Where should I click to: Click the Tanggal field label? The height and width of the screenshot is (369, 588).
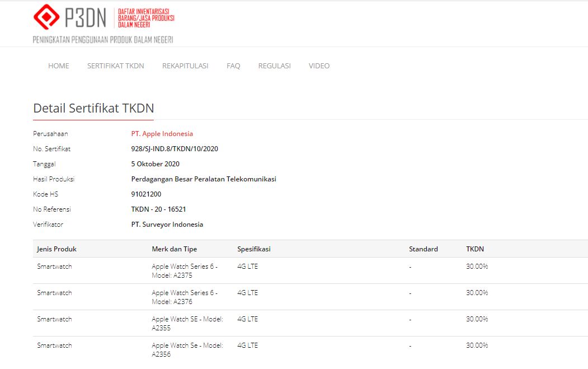click(x=44, y=164)
